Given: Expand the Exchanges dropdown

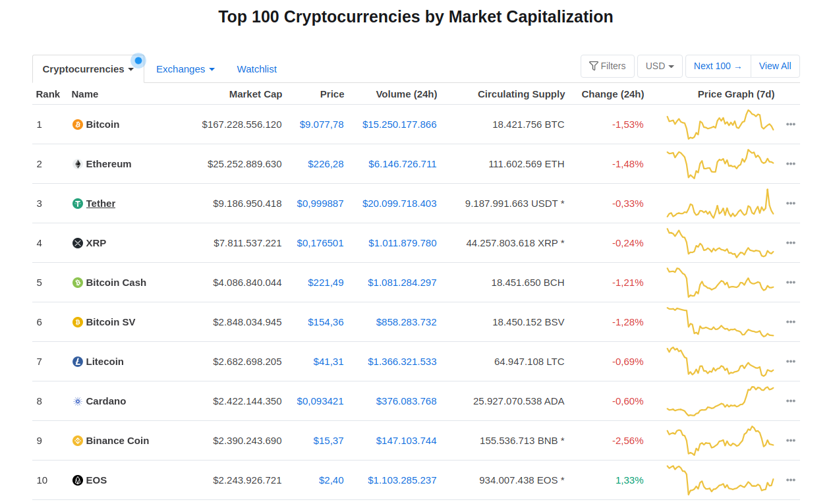Looking at the screenshot, I should click(185, 69).
